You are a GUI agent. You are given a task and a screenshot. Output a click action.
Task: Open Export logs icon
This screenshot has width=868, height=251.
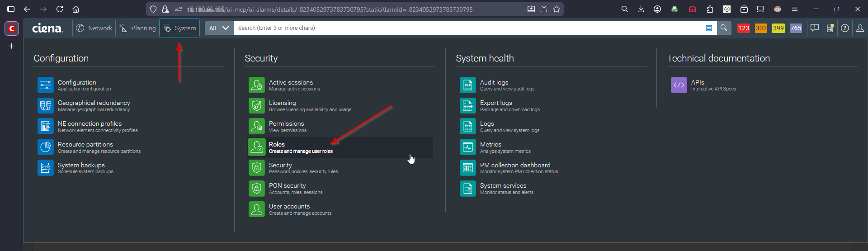[x=468, y=106]
